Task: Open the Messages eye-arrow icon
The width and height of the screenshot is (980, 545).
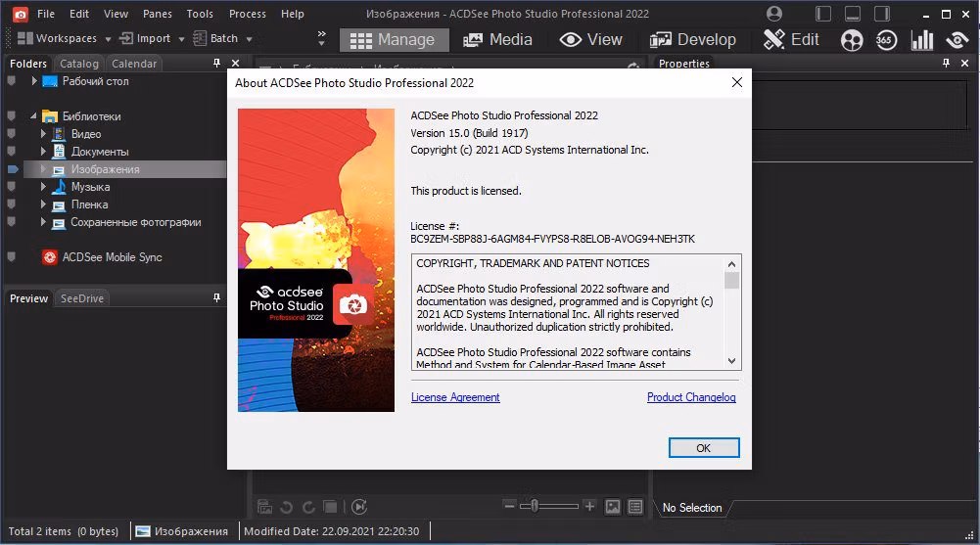Action: coord(957,40)
